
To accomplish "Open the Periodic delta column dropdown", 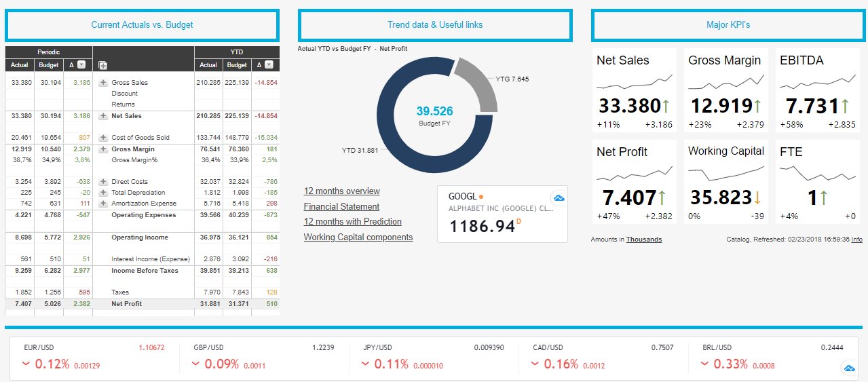I will (81, 64).
